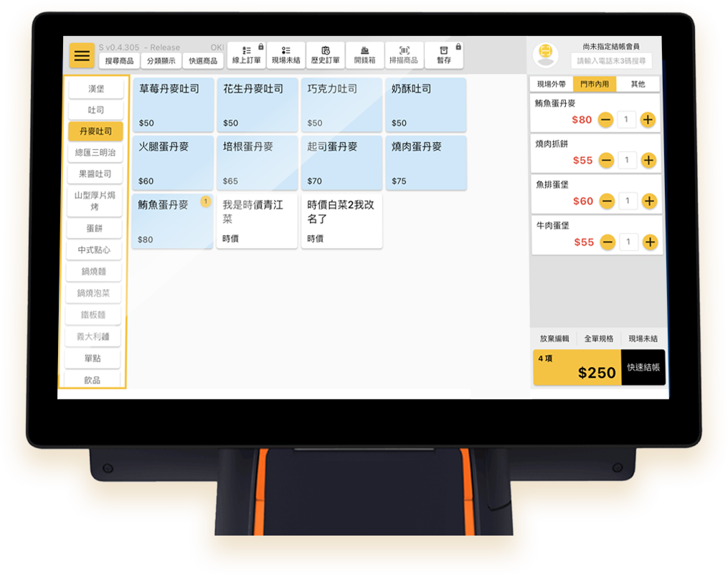Choose the 蛋餅 category
This screenshot has width=728, height=575.
pyautogui.click(x=95, y=229)
